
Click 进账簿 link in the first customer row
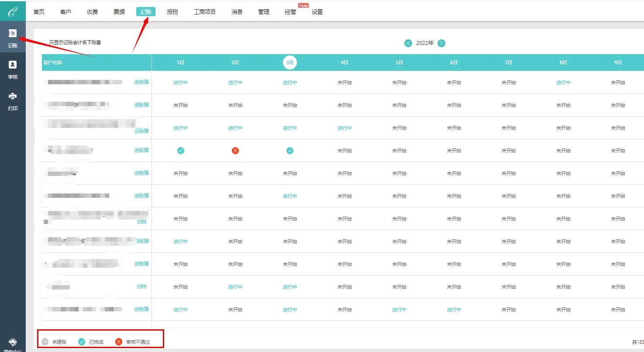point(141,82)
